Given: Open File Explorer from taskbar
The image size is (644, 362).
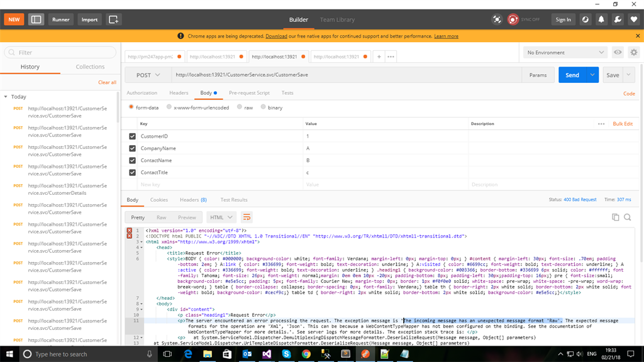Looking at the screenshot, I should point(208,354).
